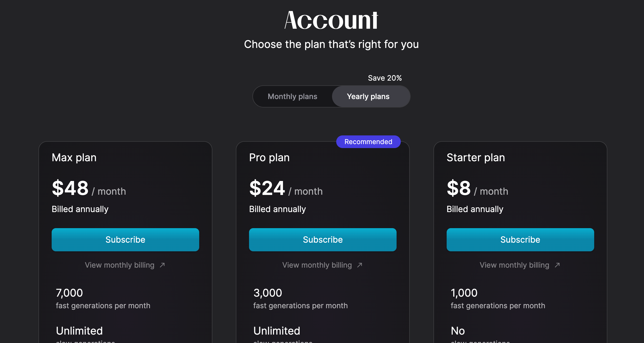This screenshot has width=644, height=343.
Task: Subscribe to the Starter plan
Action: (x=520, y=240)
